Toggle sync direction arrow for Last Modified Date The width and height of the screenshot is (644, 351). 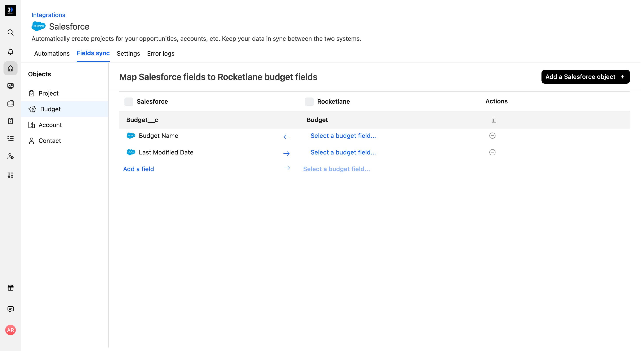pyautogui.click(x=287, y=154)
